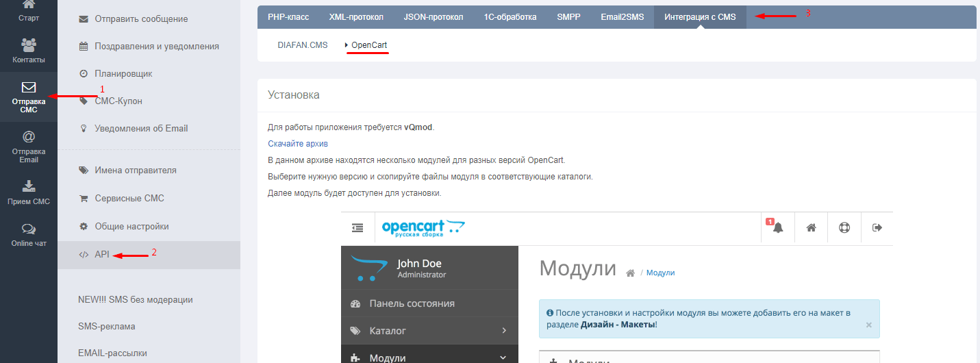Click lightbulb icon beside Уведомления об Email
This screenshot has width=980, height=363.
coord(84,128)
